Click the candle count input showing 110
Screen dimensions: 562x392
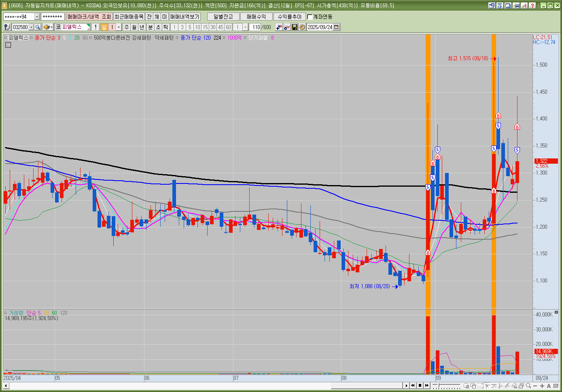coord(255,27)
